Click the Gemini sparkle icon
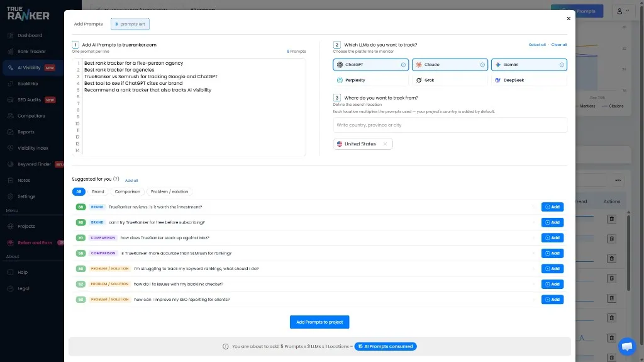The width and height of the screenshot is (644, 362). pyautogui.click(x=498, y=65)
